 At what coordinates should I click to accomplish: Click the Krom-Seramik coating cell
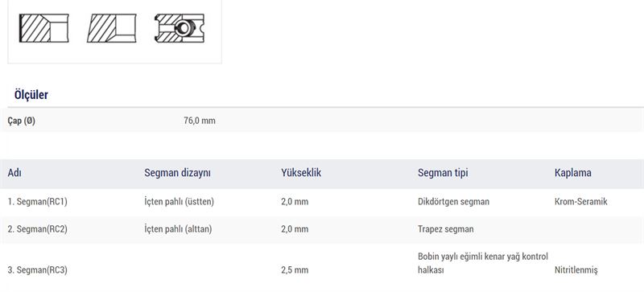(x=580, y=202)
